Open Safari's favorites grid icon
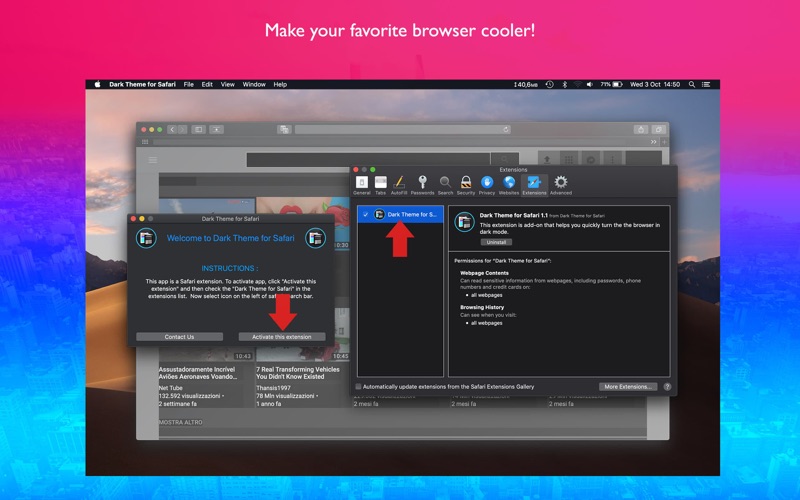Image resolution: width=800 pixels, height=500 pixels. tap(145, 142)
